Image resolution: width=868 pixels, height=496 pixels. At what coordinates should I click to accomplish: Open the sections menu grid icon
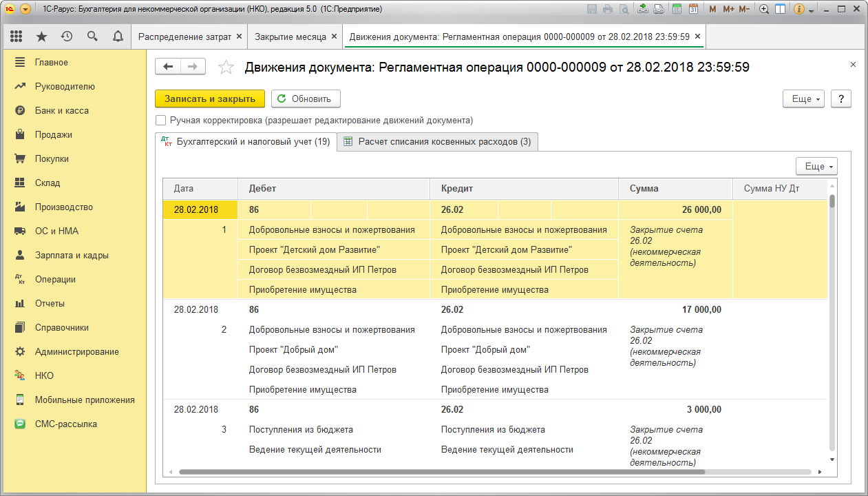16,37
